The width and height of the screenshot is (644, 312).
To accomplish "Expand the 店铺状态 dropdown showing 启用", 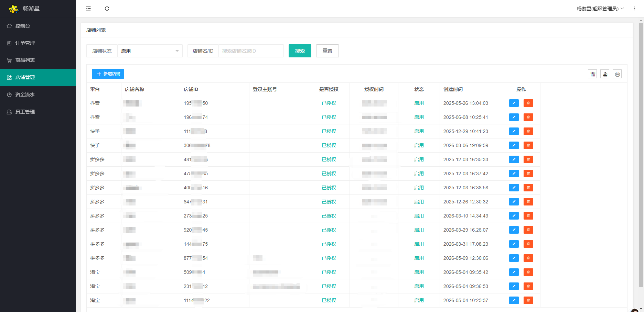I will tap(150, 51).
